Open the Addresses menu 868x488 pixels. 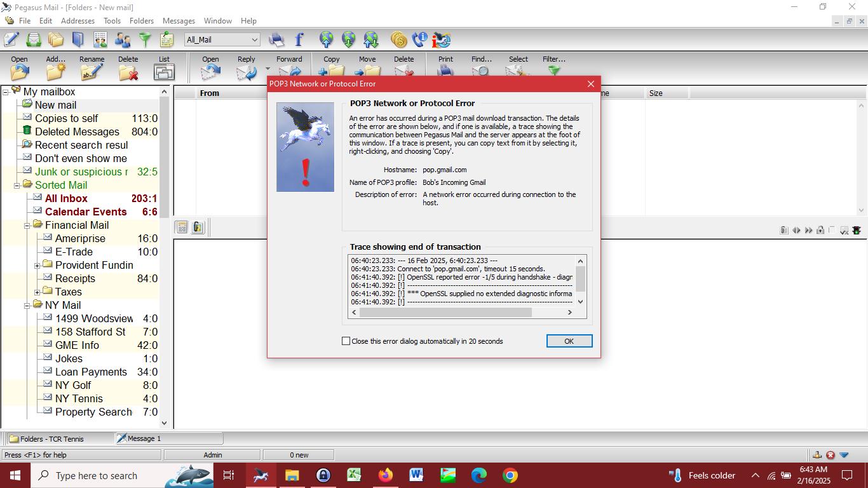click(78, 21)
